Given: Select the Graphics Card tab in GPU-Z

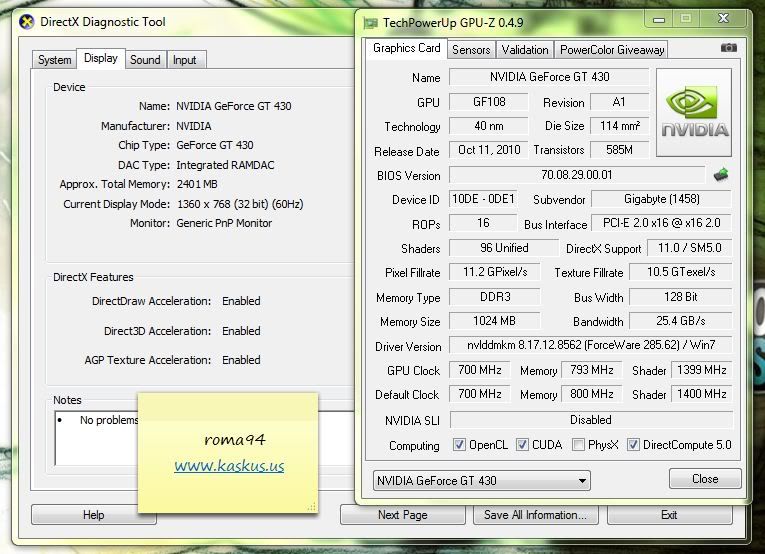Looking at the screenshot, I should (406, 48).
